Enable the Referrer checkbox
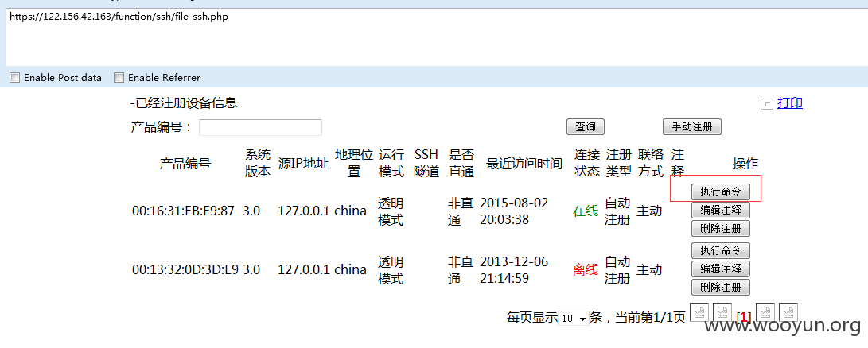Screen dimensions: 868x348 [119, 78]
